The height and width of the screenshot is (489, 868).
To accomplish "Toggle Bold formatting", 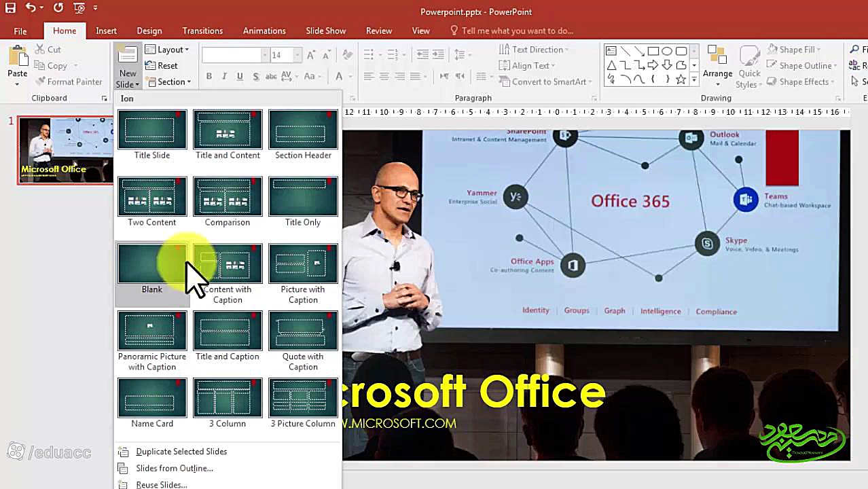I will click(209, 76).
